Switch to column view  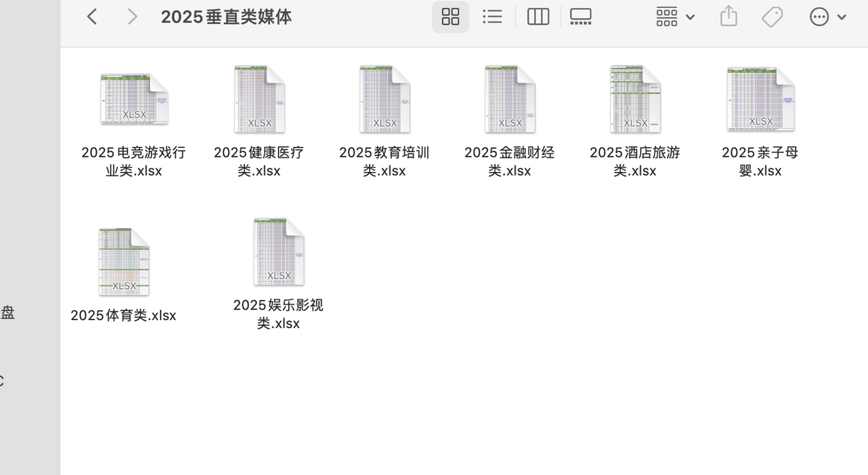tap(538, 17)
